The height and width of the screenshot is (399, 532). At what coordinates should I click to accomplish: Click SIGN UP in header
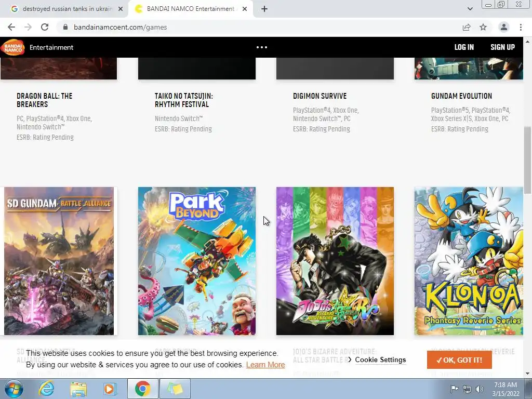click(x=502, y=47)
